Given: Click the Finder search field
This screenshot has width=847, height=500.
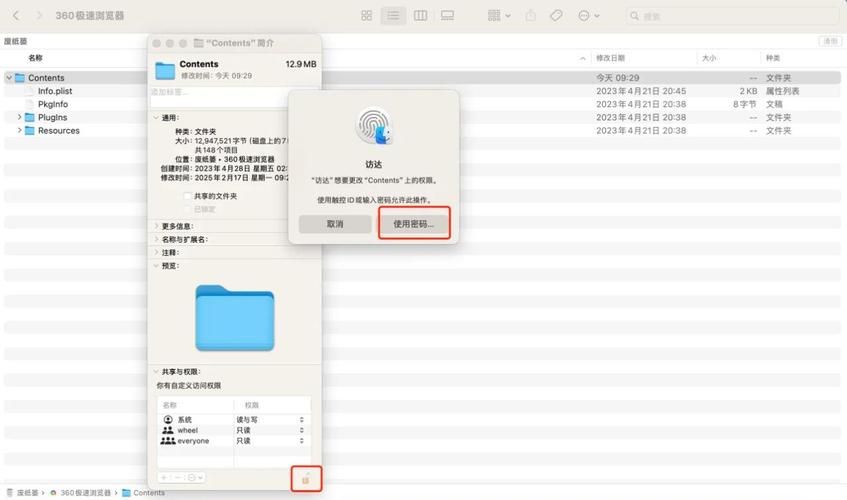Looking at the screenshot, I should coord(732,16).
